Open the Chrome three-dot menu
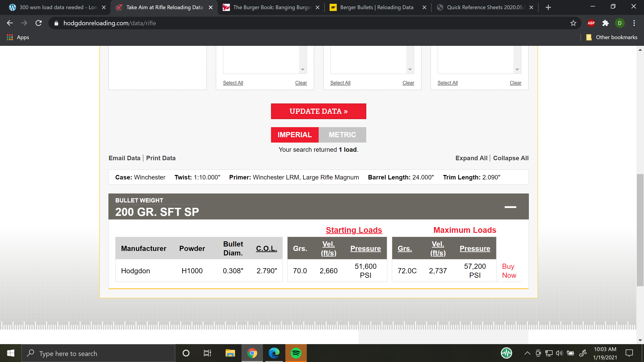Screen dimensions: 644x362 coord(634,23)
